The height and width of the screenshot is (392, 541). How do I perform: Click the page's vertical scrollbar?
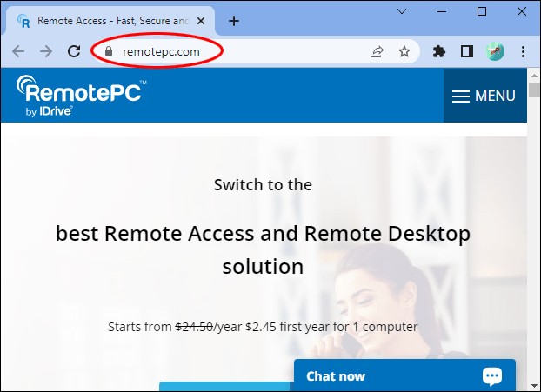(534, 235)
